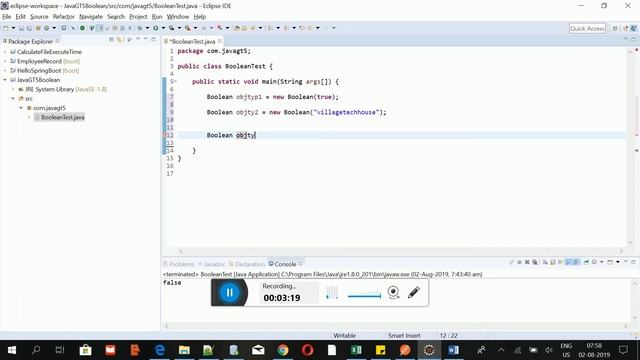
Task: Adjust the recorder volume slider
Action: click(x=364, y=296)
